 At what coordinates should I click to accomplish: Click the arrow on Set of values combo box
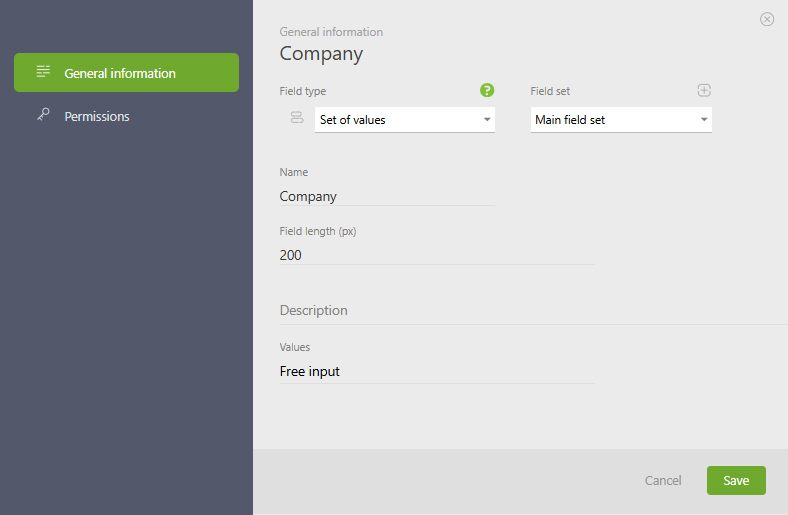(x=487, y=120)
